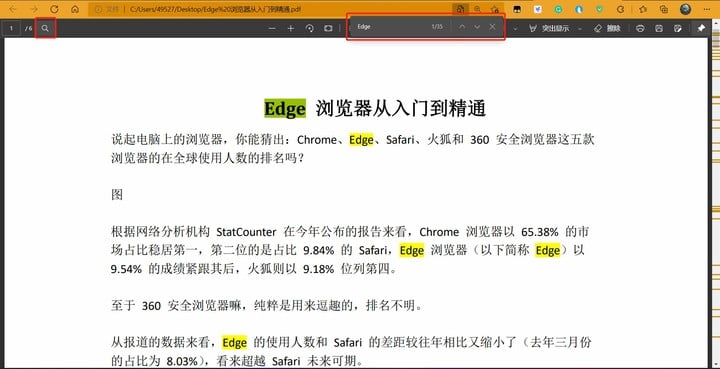Select the 突出显示 highlight tool

(x=549, y=28)
